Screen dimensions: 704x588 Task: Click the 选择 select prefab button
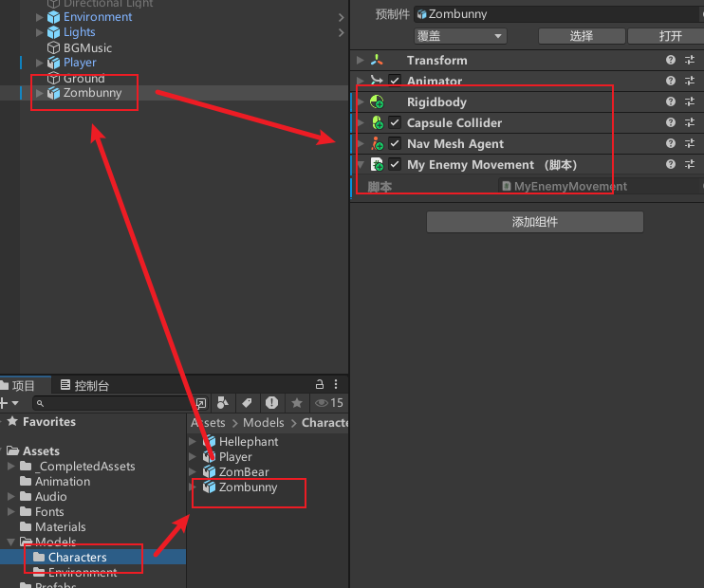tap(582, 36)
